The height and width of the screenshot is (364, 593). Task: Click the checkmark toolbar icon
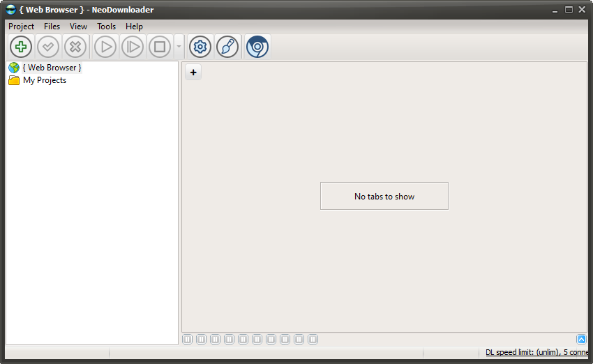[48, 47]
